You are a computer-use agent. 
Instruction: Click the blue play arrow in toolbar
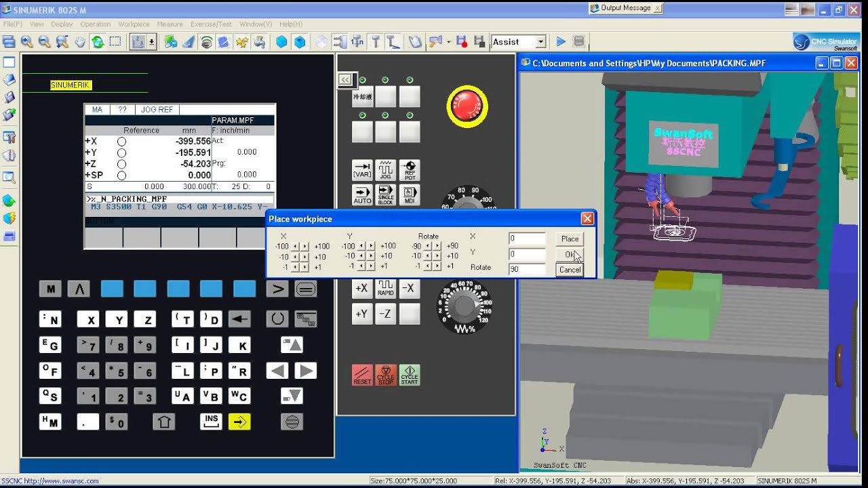click(561, 42)
